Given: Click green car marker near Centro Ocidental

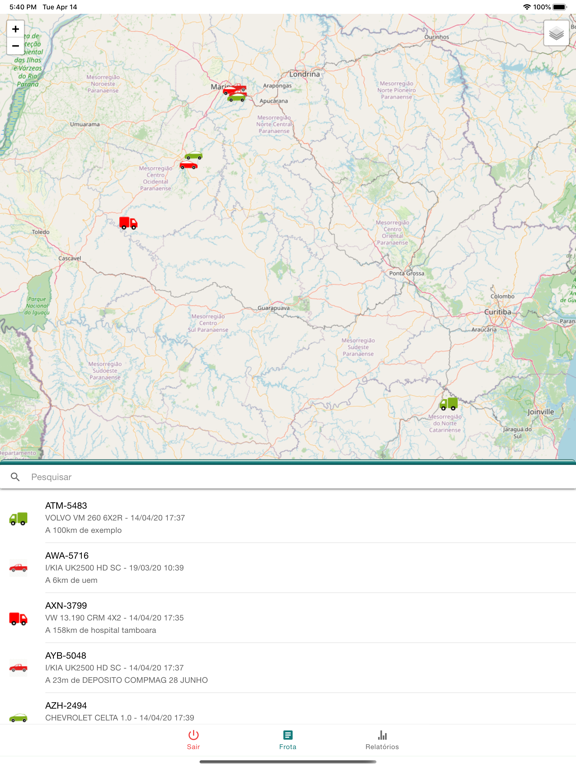Looking at the screenshot, I should coord(193,156).
